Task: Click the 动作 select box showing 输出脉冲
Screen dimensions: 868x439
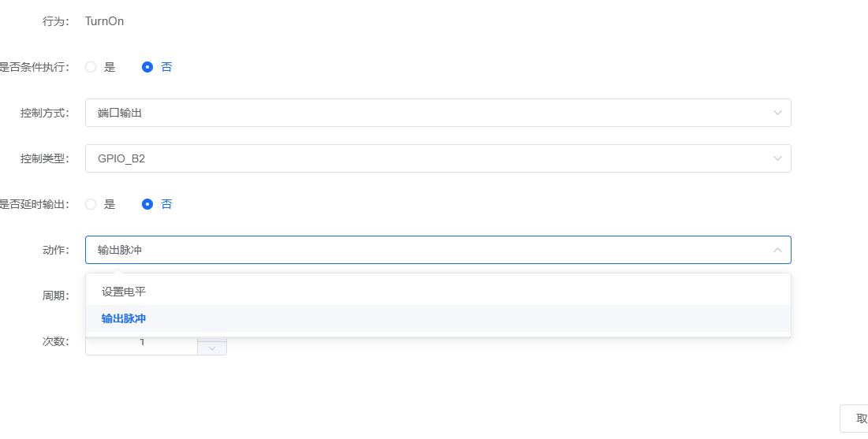Action: (426, 250)
